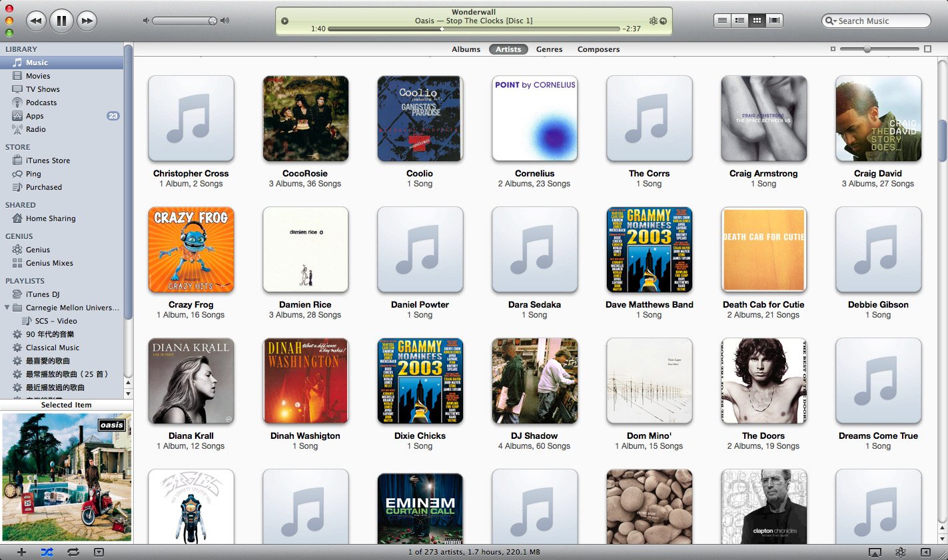Select the Artists tab
Viewport: 948px width, 560px height.
click(x=508, y=49)
